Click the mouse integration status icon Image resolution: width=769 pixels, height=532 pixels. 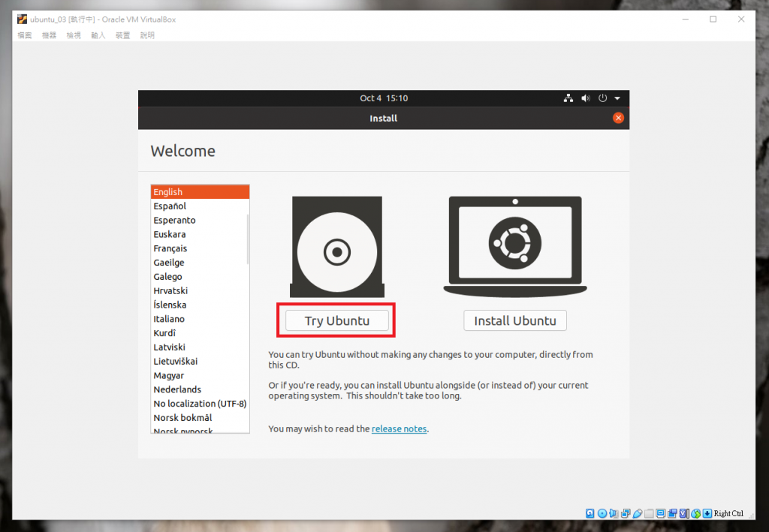point(696,513)
